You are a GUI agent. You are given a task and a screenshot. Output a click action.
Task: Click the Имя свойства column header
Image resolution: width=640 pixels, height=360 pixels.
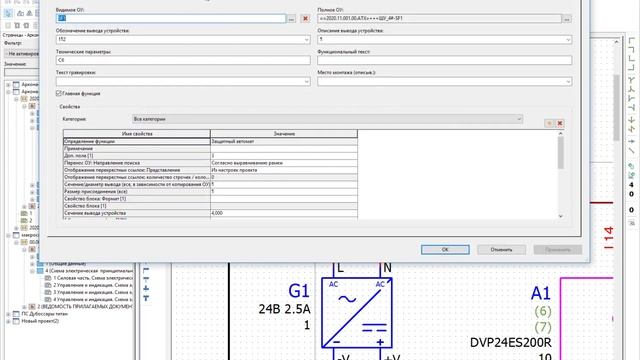137,133
